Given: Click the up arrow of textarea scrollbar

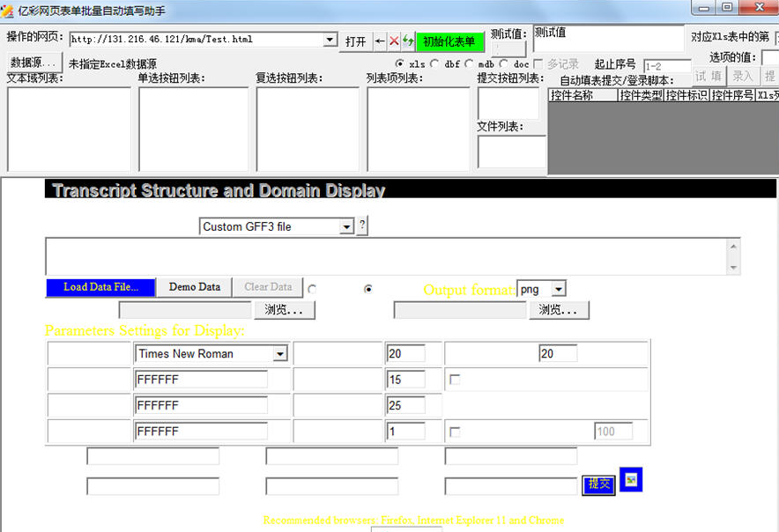Looking at the screenshot, I should 733,246.
